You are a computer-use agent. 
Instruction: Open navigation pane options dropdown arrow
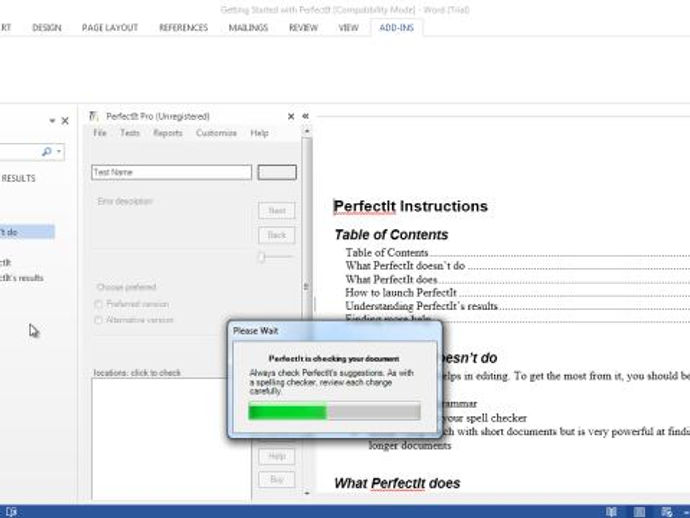point(52,121)
